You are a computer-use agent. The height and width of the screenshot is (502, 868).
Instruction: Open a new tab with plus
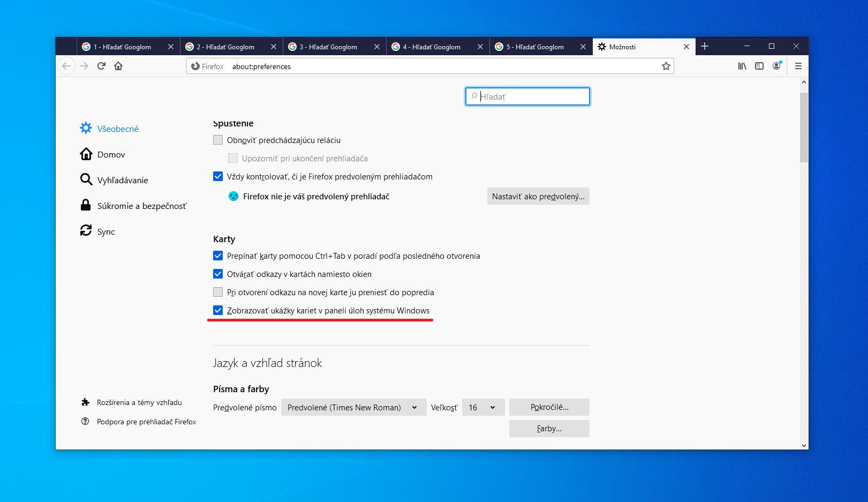coord(705,47)
